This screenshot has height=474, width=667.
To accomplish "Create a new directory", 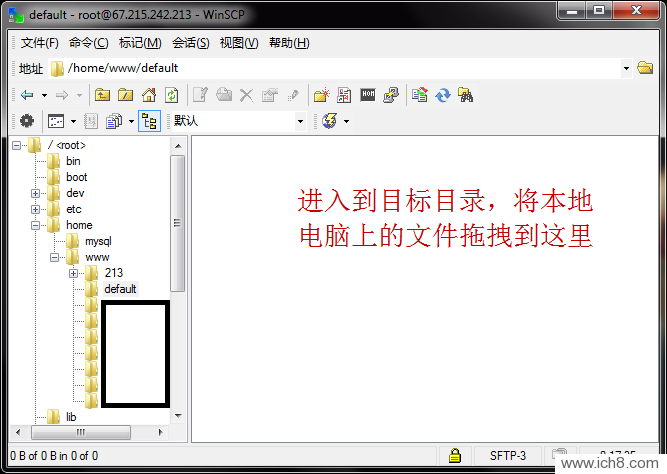I will [322, 95].
